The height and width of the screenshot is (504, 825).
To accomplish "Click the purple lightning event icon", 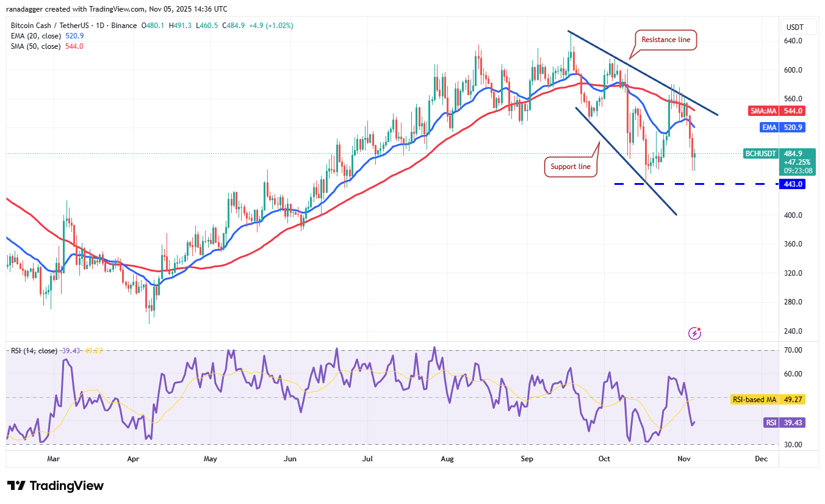I will [694, 333].
